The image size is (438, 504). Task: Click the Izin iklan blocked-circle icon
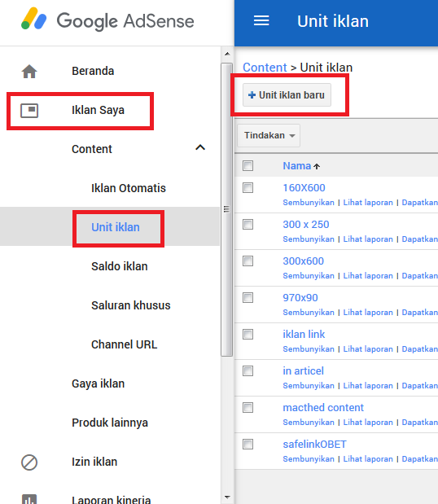29,462
